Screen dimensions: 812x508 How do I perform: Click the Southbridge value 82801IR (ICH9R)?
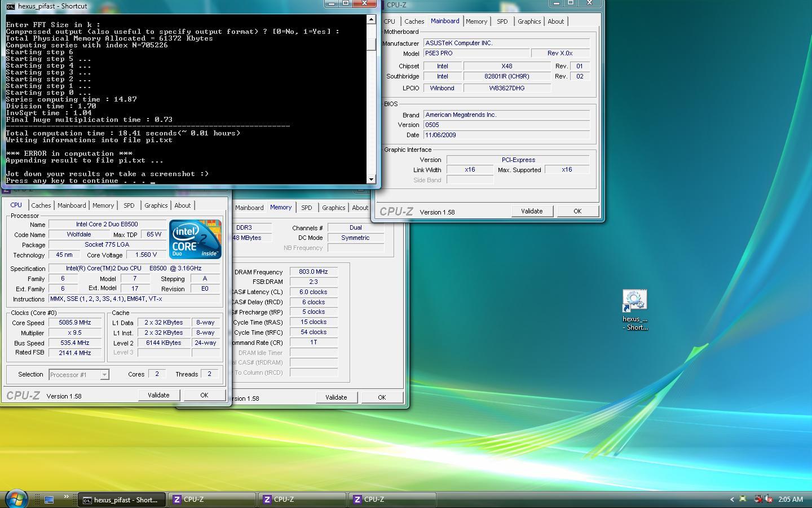click(x=507, y=76)
